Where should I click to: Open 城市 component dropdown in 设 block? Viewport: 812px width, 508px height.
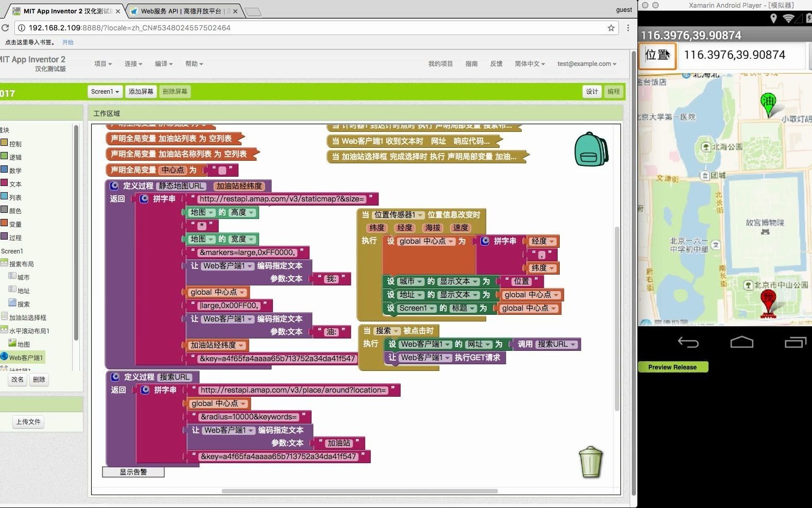coord(411,281)
